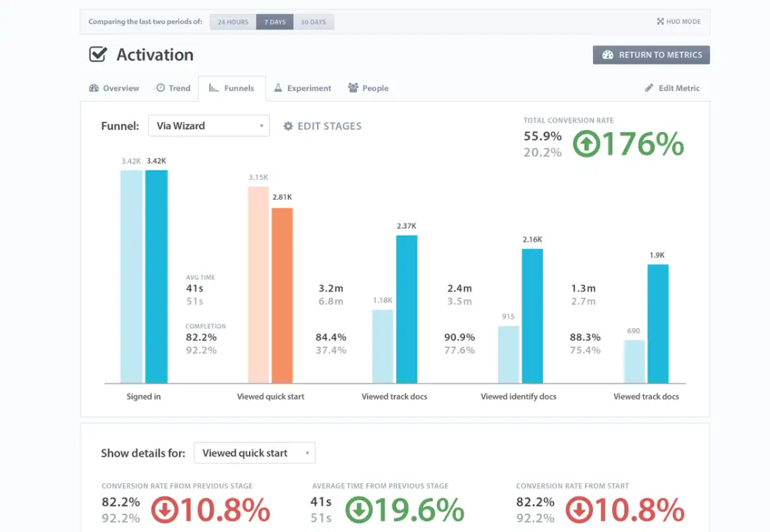The width and height of the screenshot is (770, 532).
Task: Switch comparison period to 30 Days
Action: click(314, 22)
